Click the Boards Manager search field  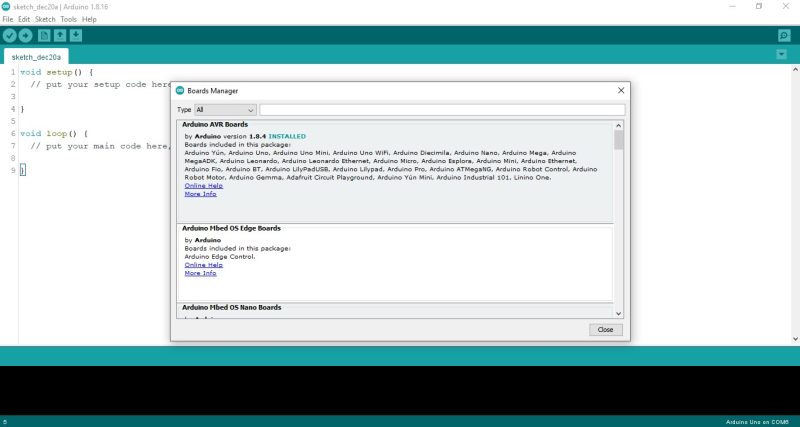point(442,110)
